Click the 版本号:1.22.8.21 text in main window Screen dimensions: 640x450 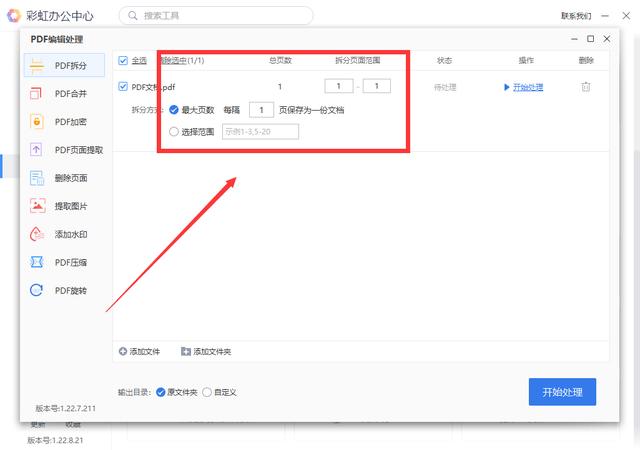coord(55,440)
